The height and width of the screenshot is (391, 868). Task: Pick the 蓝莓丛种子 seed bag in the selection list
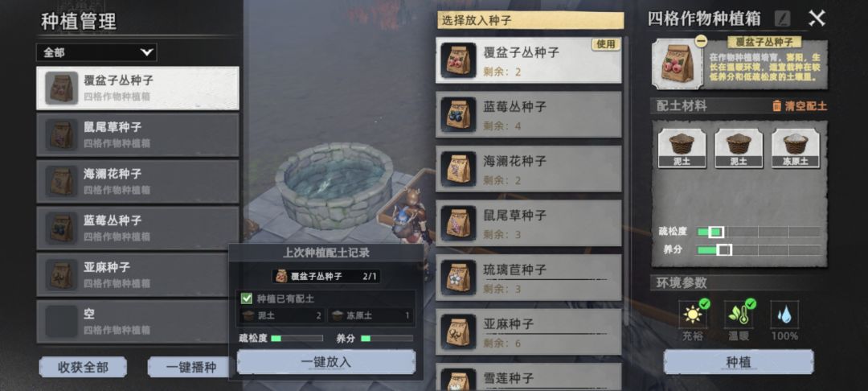[529, 114]
